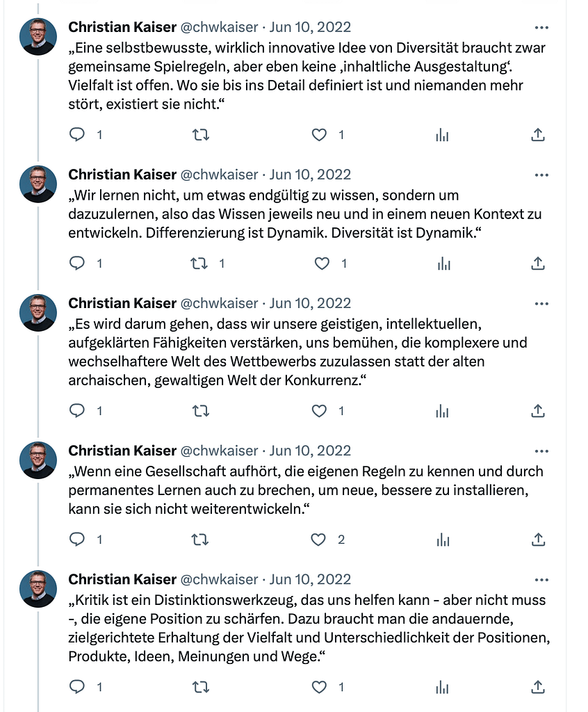This screenshot has width=588, height=712.
Task: Like the 'Wenn eine Gesellschaft aufhört' tweet
Action: pos(319,540)
